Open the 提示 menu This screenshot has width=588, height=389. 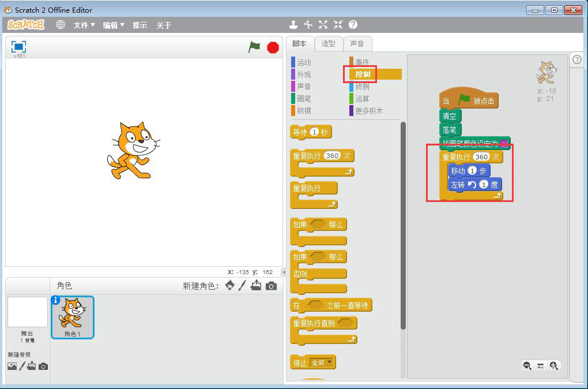[140, 25]
